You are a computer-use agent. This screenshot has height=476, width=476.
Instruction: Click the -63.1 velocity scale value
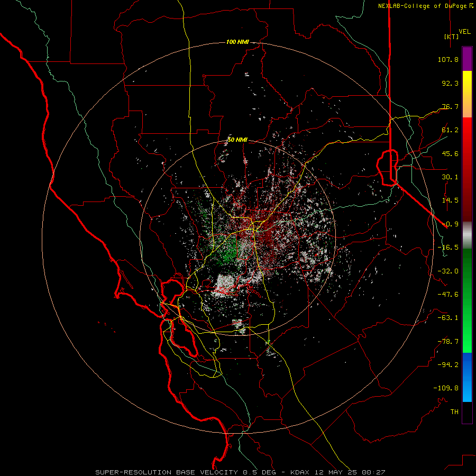[448, 318]
